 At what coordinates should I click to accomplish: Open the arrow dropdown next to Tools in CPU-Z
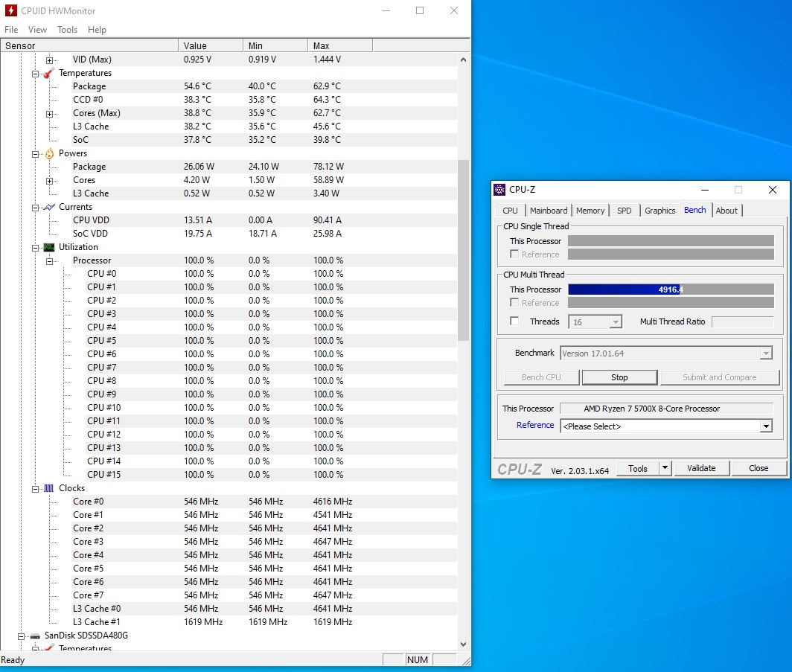click(665, 468)
